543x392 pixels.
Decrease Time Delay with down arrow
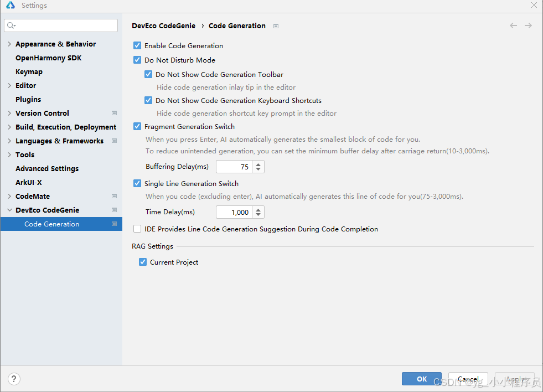258,215
